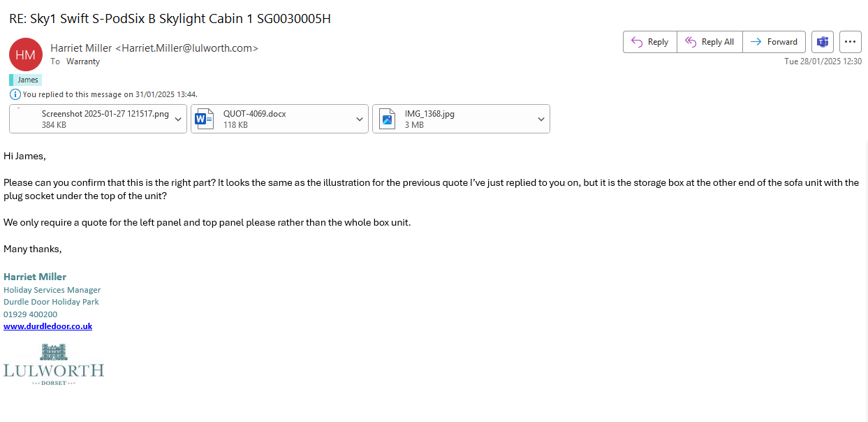Open the Screenshot 2025-01-27 121517.png attachment
The image size is (868, 422).
coord(105,119)
